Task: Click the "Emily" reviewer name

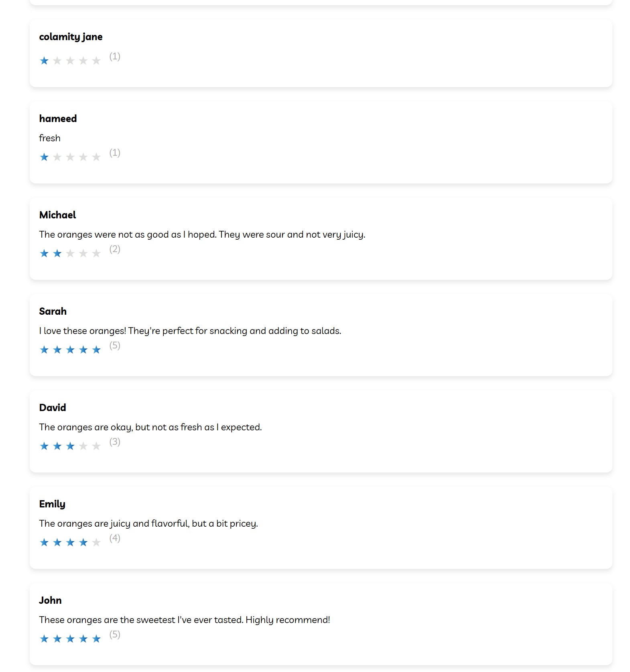Action: [52, 504]
